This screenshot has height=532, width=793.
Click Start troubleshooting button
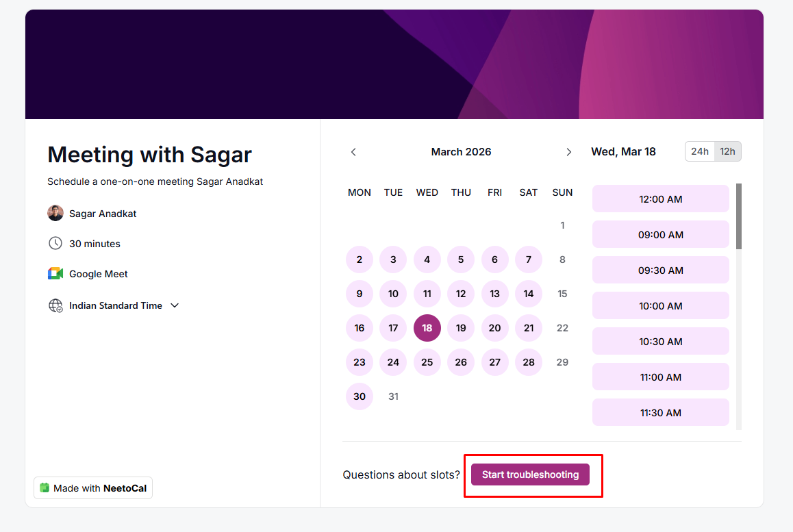pos(530,474)
